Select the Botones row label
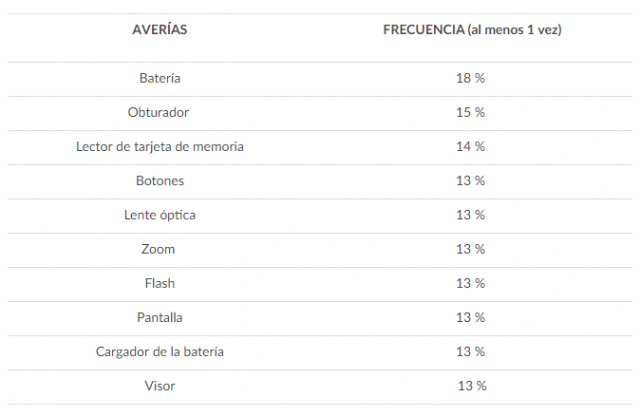The width and height of the screenshot is (640, 416). (160, 181)
